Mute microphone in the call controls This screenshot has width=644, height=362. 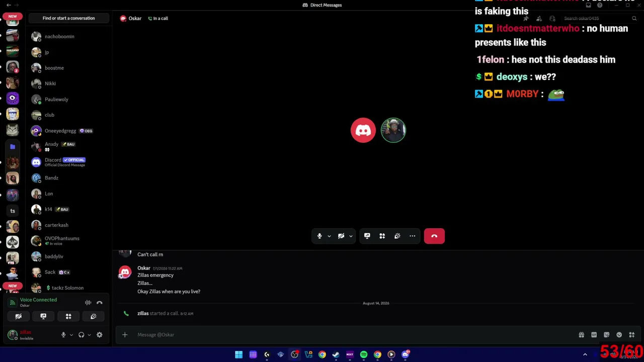point(319,236)
